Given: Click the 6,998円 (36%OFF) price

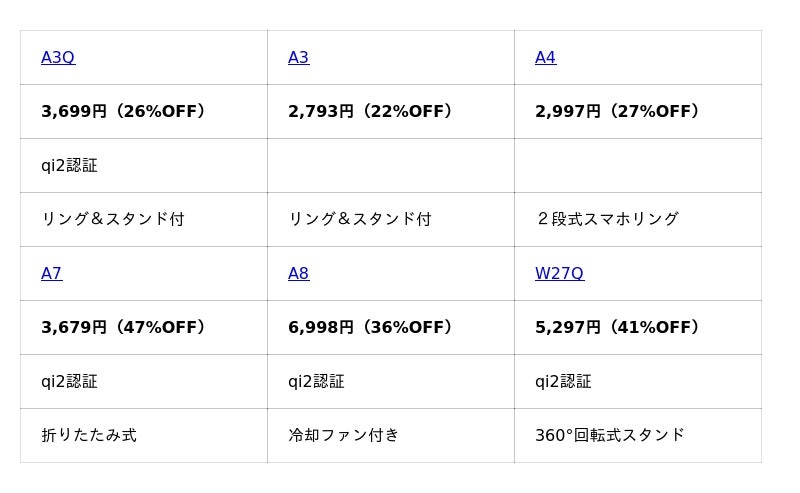Looking at the screenshot, I should (370, 328).
